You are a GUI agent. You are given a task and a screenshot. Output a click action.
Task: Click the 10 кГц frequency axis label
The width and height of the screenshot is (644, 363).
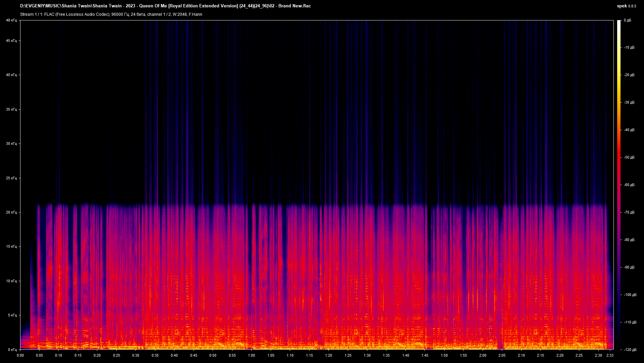pyautogui.click(x=11, y=281)
